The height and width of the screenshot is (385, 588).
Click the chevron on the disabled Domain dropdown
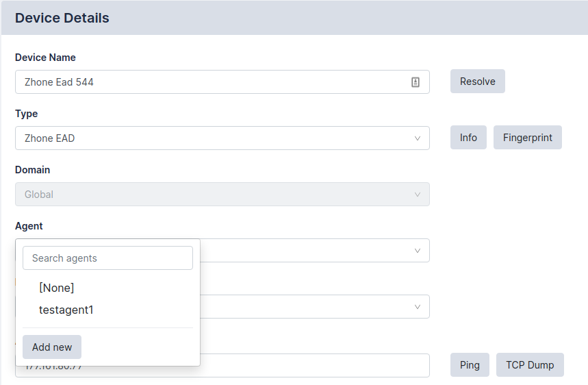point(418,195)
